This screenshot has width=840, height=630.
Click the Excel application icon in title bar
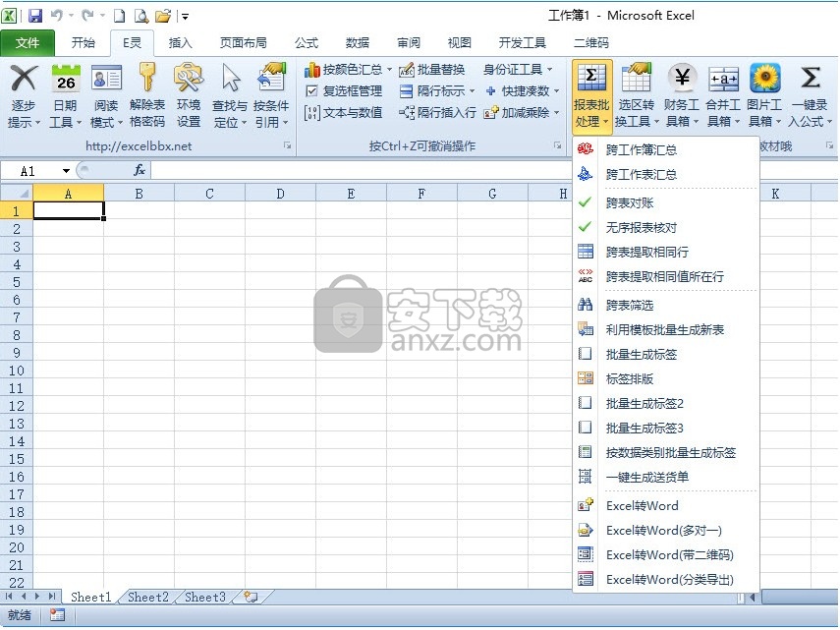9,16
